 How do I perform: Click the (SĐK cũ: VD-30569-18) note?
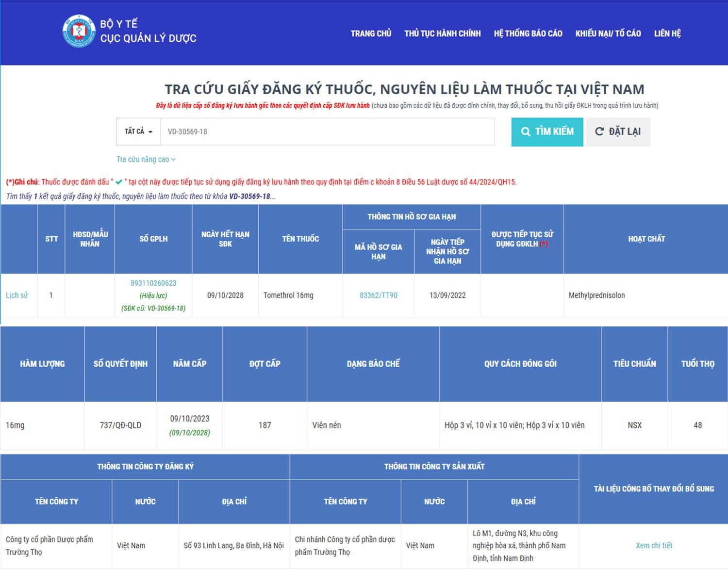click(x=153, y=308)
